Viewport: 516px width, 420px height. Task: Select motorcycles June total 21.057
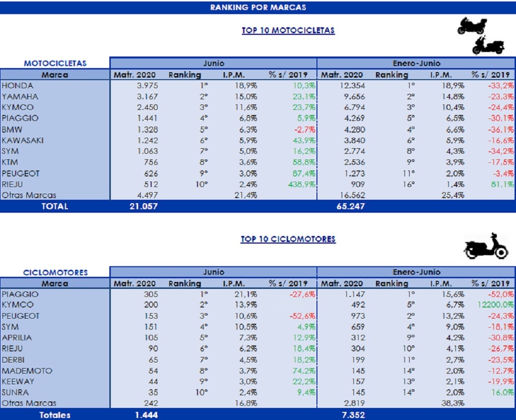point(144,206)
